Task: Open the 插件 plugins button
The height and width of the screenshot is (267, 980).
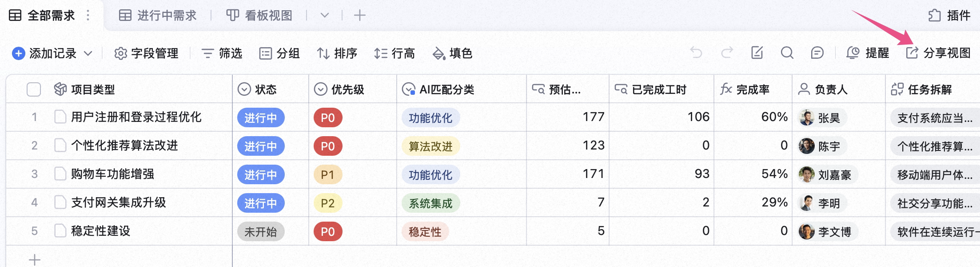Action: 949,16
